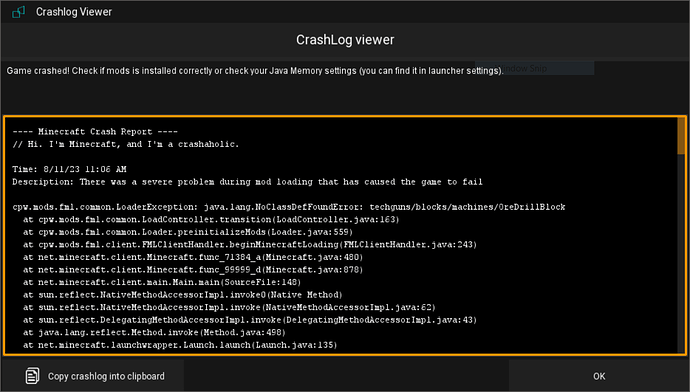
Task: Click the 'CrashLog viewer' heading
Action: coord(345,40)
